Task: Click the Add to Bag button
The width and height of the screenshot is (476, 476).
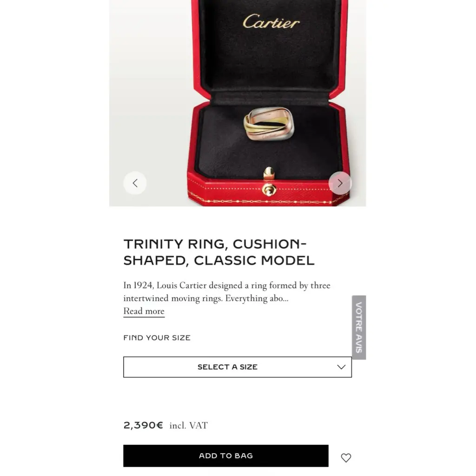Action: (x=225, y=456)
